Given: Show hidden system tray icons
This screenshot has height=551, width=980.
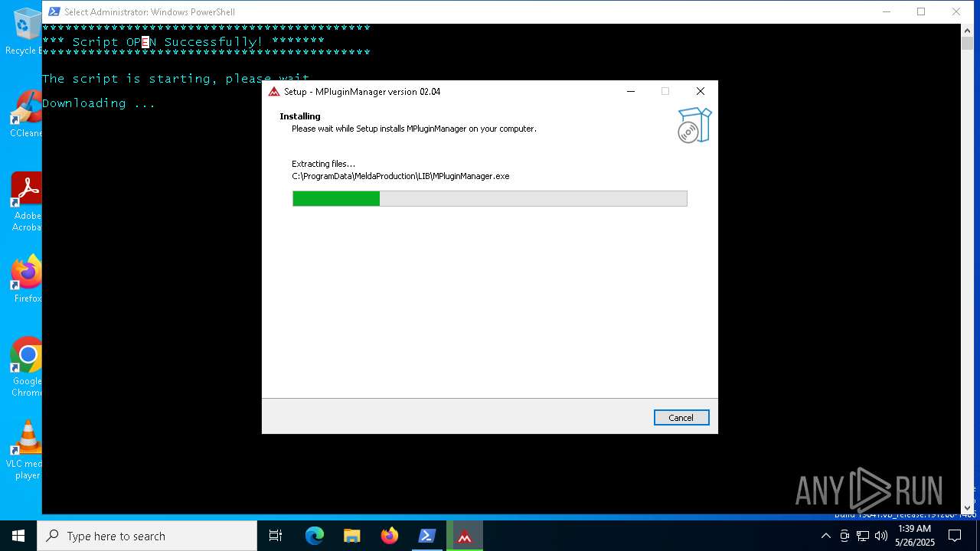Looking at the screenshot, I should pos(826,536).
